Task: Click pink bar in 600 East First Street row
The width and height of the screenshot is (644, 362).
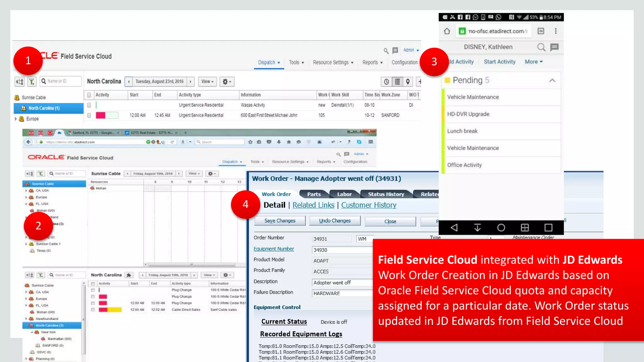Action: tap(101, 115)
